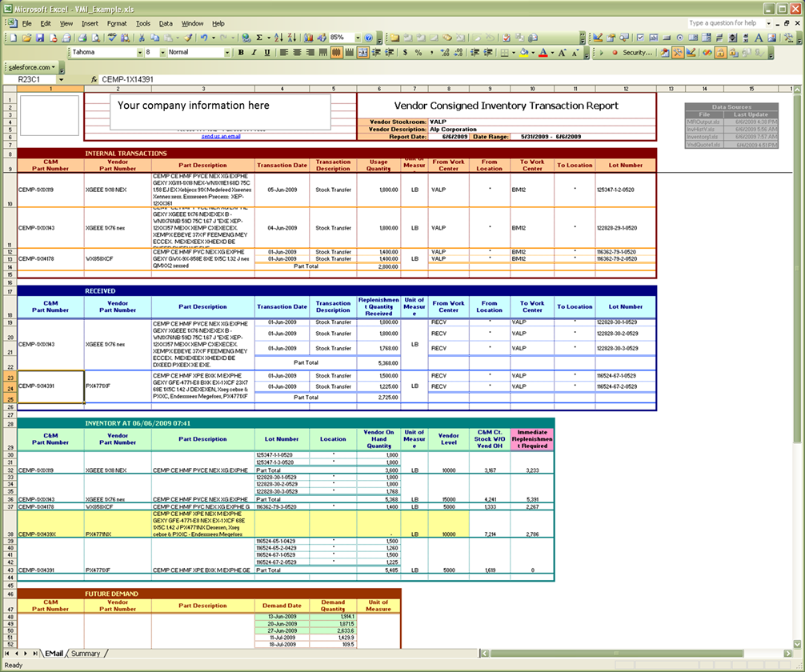This screenshot has width=805, height=672.
Task: Open the borders style dropdown arrow
Action: pyautogui.click(x=514, y=52)
